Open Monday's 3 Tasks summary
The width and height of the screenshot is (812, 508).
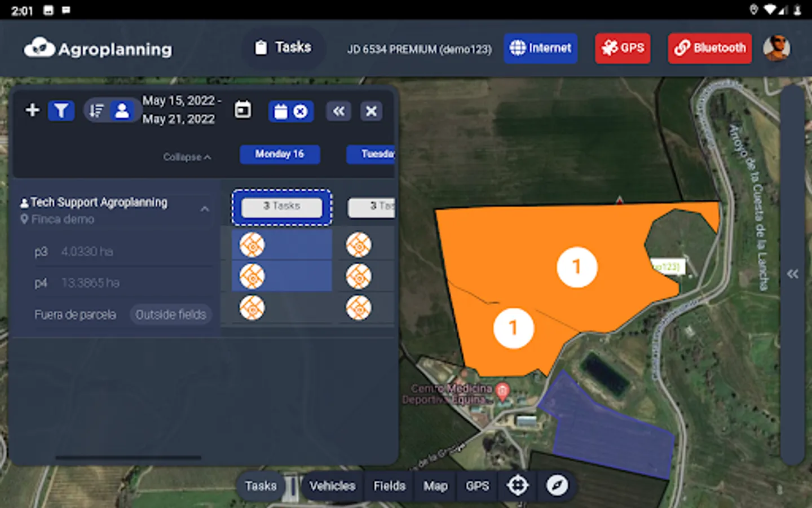[x=282, y=207]
